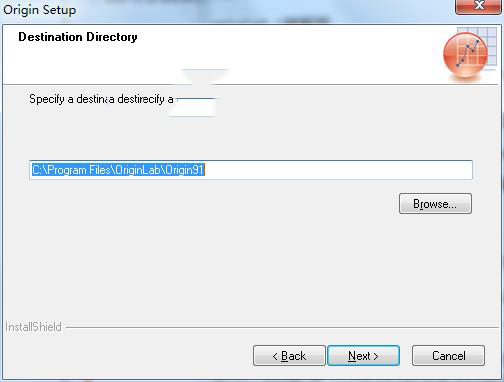Click the Origin Setup title text
This screenshot has width=504, height=382.
pyautogui.click(x=40, y=10)
